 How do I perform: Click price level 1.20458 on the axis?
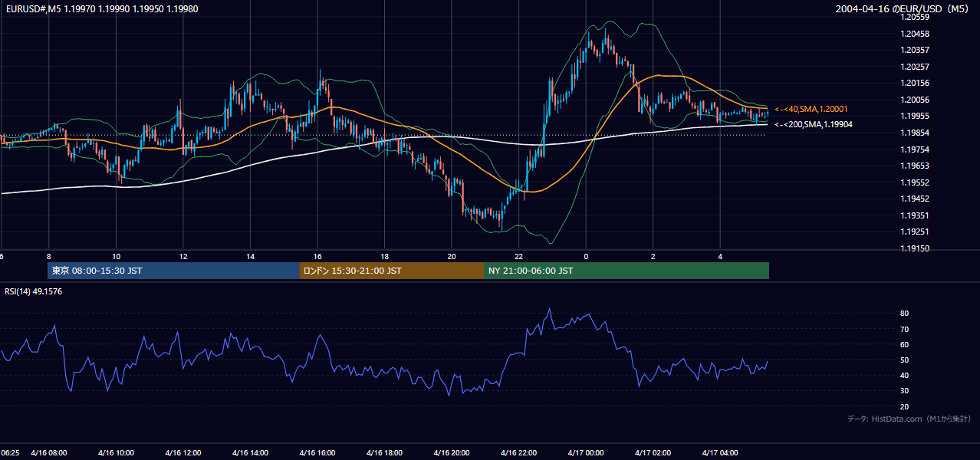coord(913,34)
